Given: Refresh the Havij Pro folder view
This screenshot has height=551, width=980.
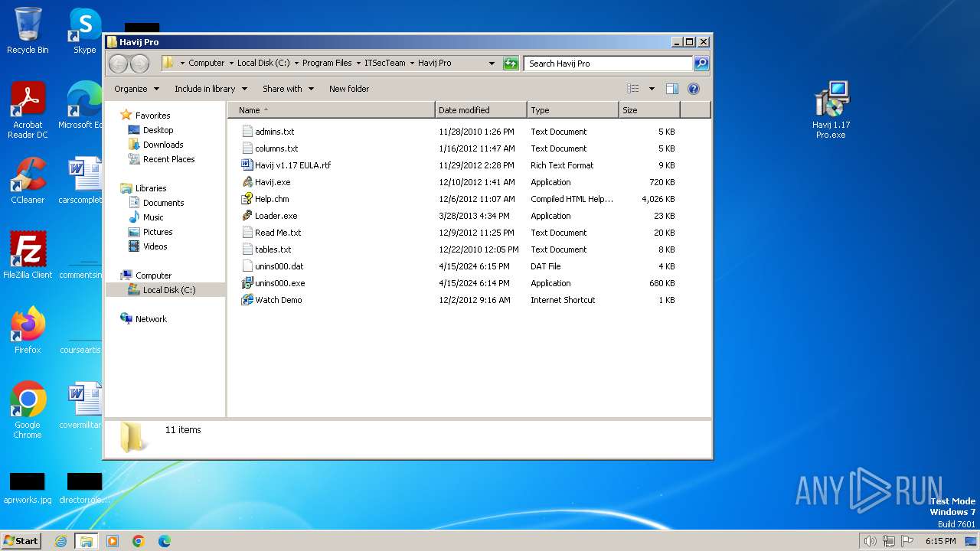Looking at the screenshot, I should pos(511,64).
